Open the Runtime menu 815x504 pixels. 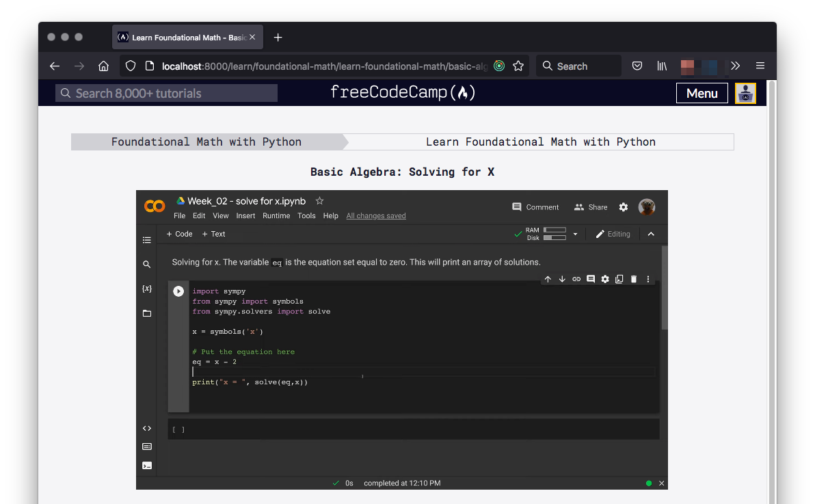(x=276, y=215)
